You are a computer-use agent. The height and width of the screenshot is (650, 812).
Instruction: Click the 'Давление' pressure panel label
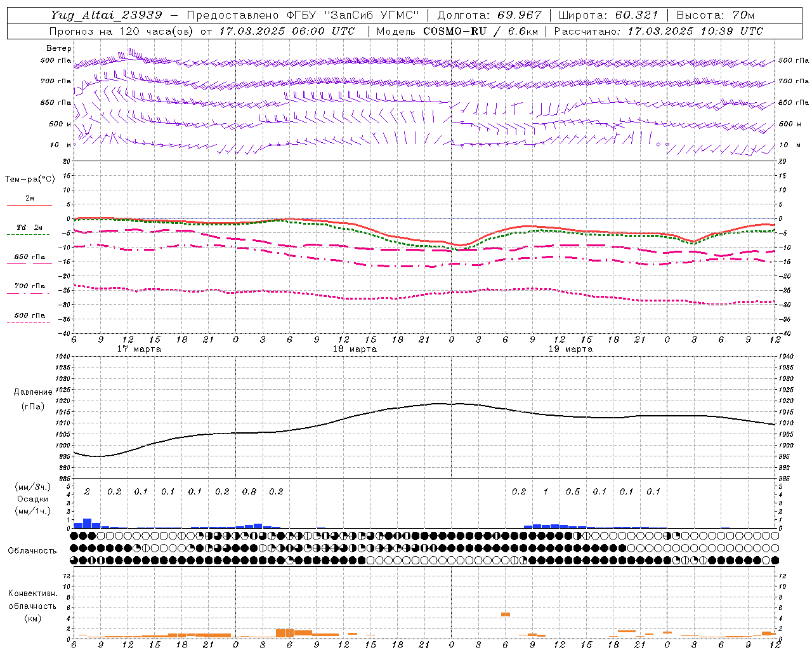pos(33,392)
